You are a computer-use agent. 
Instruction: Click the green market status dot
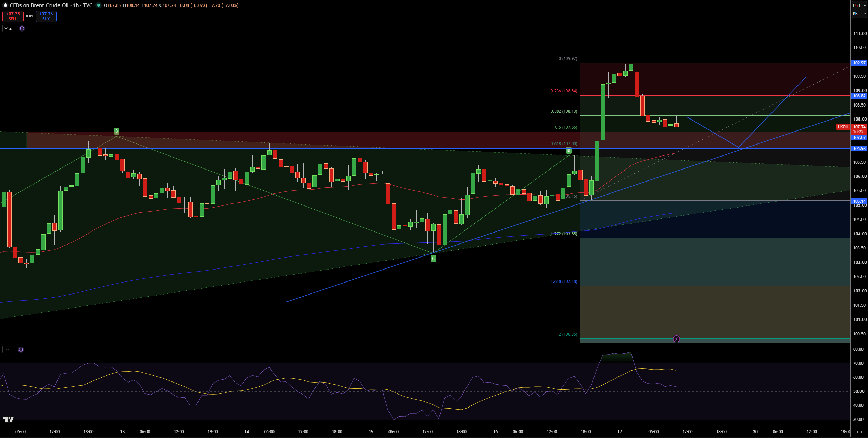[99, 5]
